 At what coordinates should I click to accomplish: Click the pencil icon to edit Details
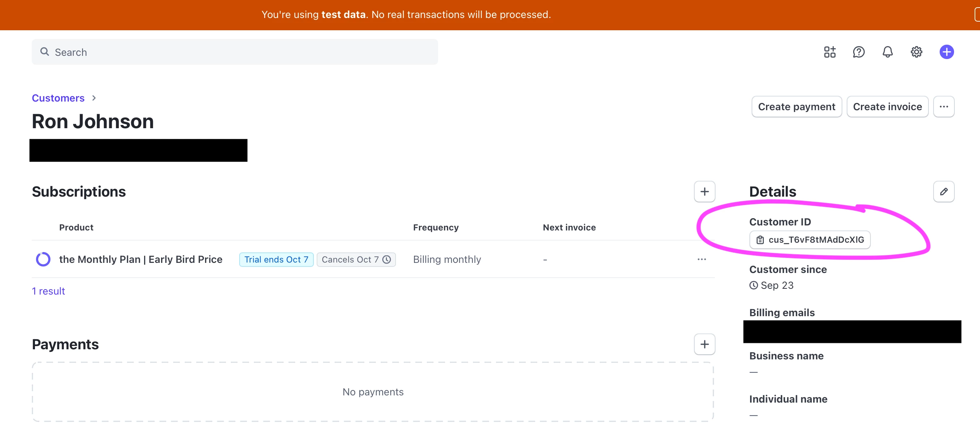tap(944, 192)
